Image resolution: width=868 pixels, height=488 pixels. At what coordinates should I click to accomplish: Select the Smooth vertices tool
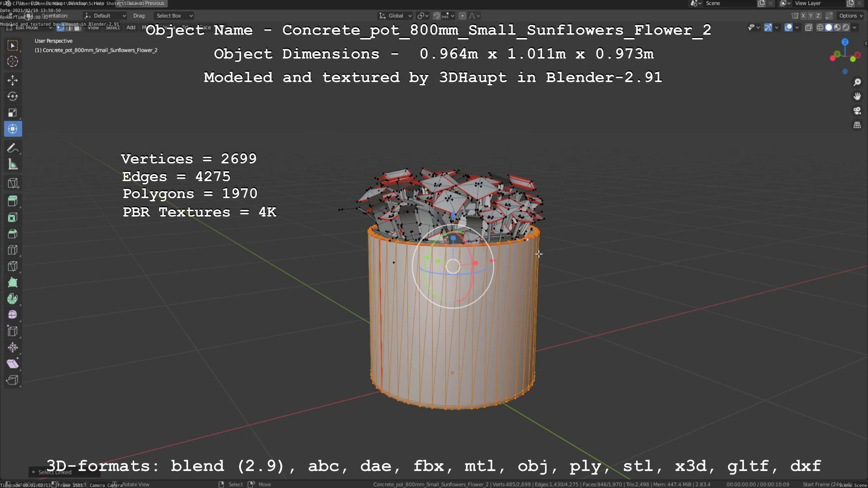[x=13, y=315]
